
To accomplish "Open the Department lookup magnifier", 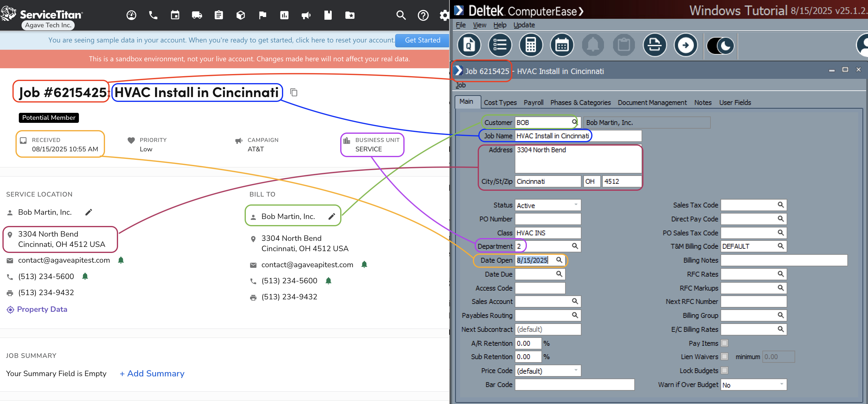I will [575, 246].
